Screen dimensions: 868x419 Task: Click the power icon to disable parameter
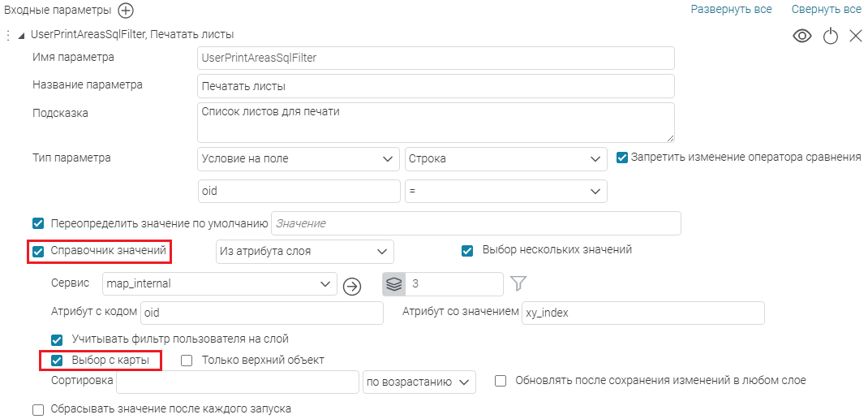click(x=830, y=37)
